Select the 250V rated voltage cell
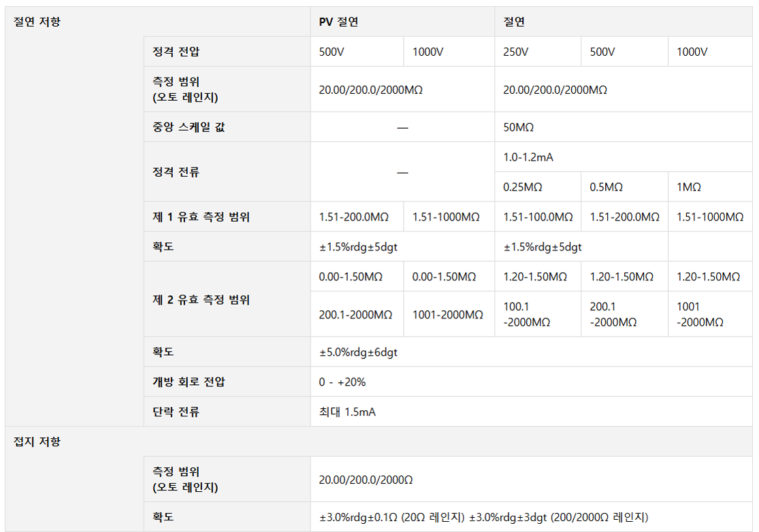 (x=515, y=52)
